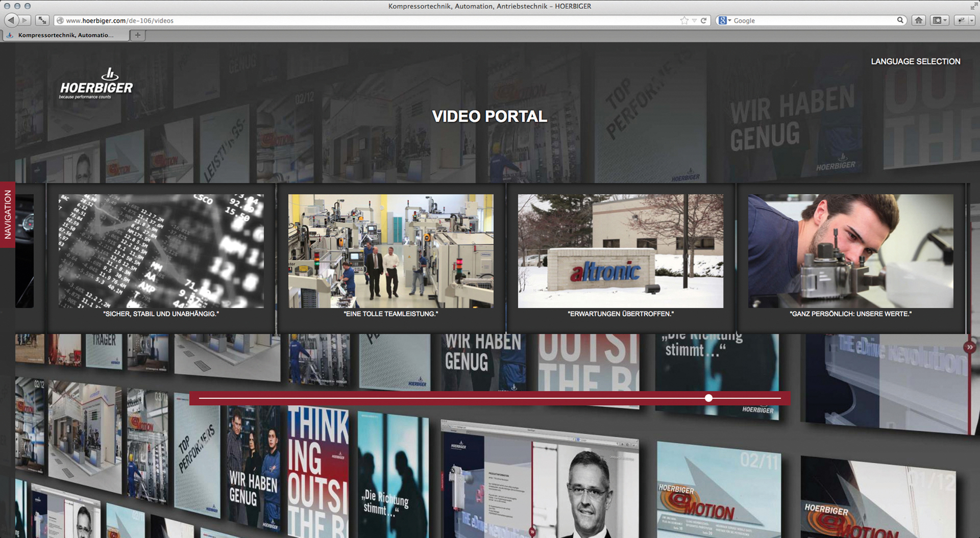
Task: Open a new tab with the plus button
Action: 137,35
